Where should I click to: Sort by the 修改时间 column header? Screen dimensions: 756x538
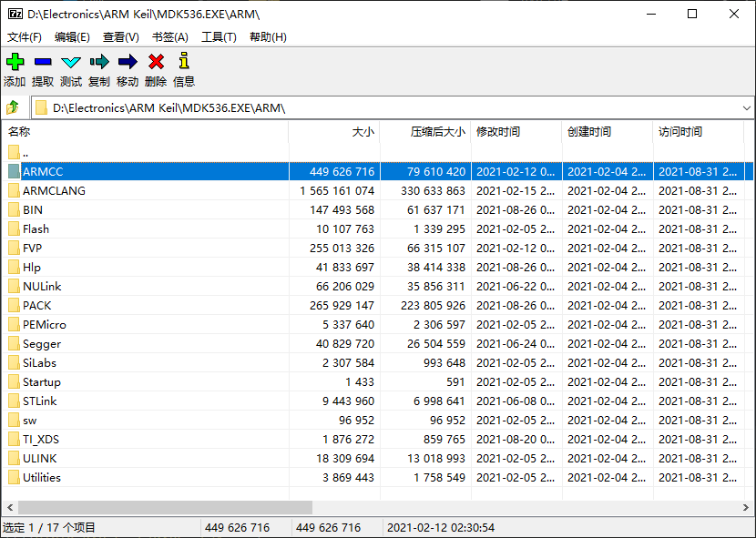click(516, 132)
